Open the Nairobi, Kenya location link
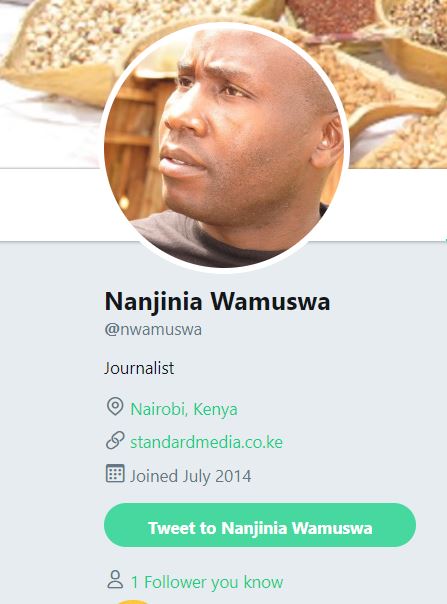447x604 pixels. (x=184, y=409)
